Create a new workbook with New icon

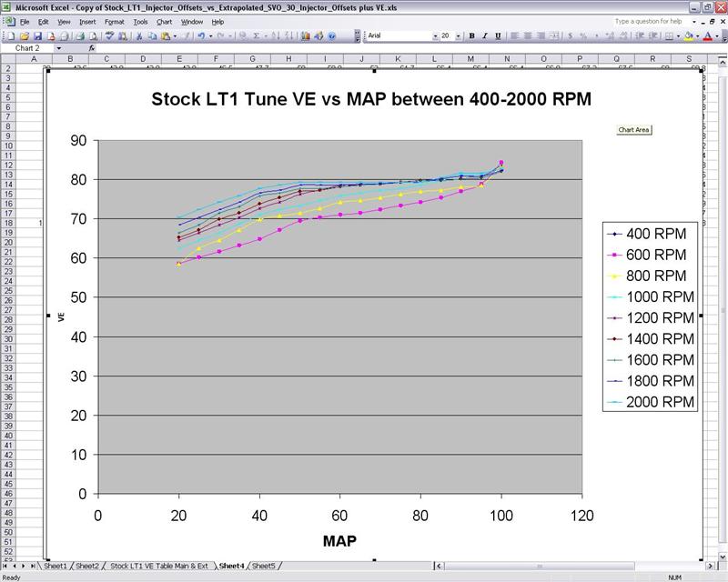click(x=9, y=36)
